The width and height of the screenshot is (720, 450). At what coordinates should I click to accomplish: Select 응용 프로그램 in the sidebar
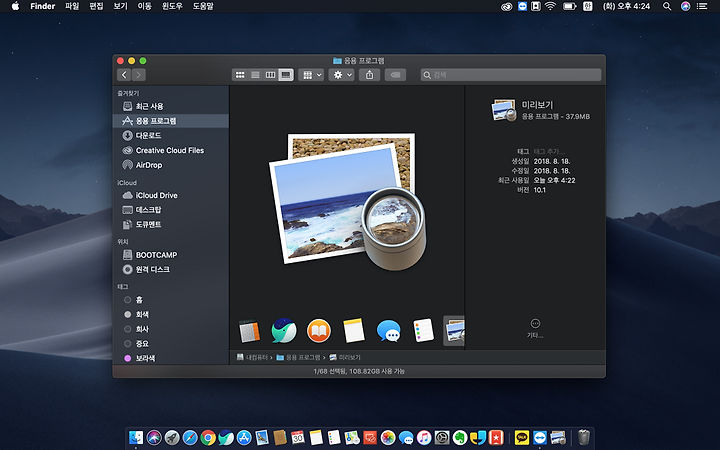[x=171, y=121]
